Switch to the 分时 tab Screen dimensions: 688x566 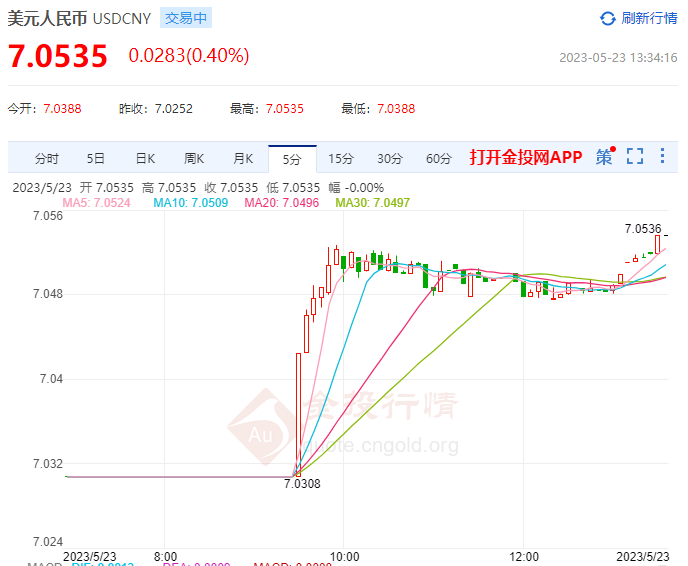point(47,158)
